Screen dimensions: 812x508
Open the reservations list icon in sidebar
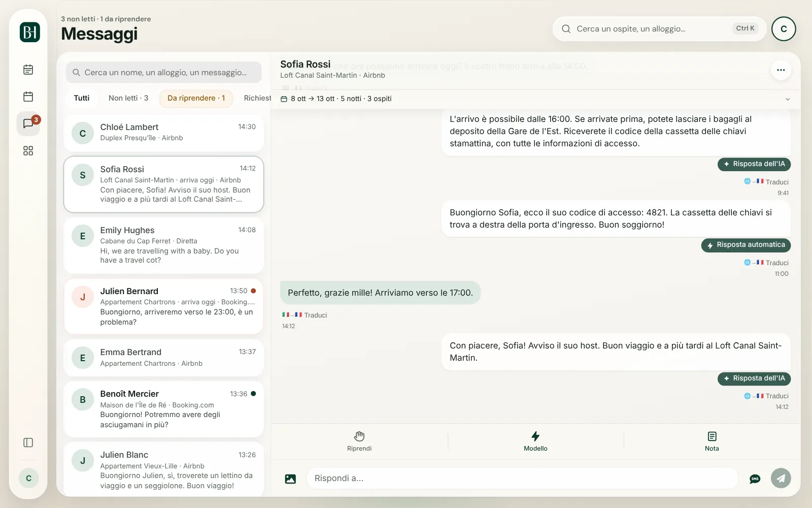click(28, 70)
